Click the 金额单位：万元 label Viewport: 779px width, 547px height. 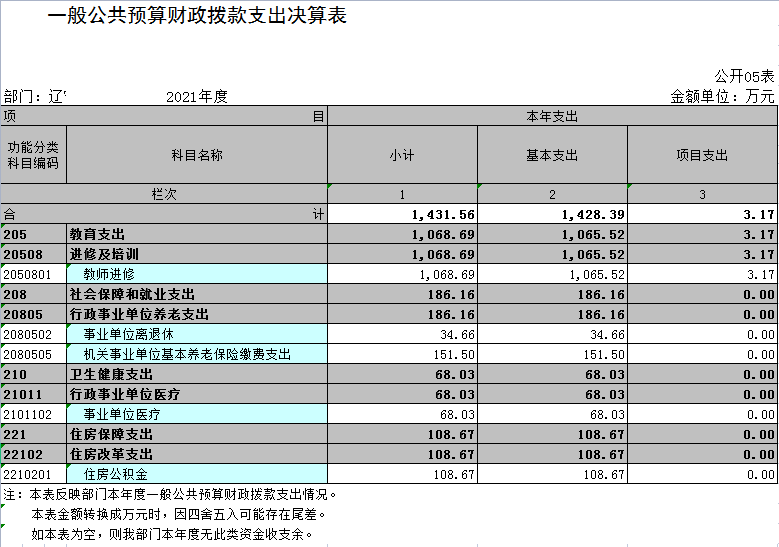[722, 96]
